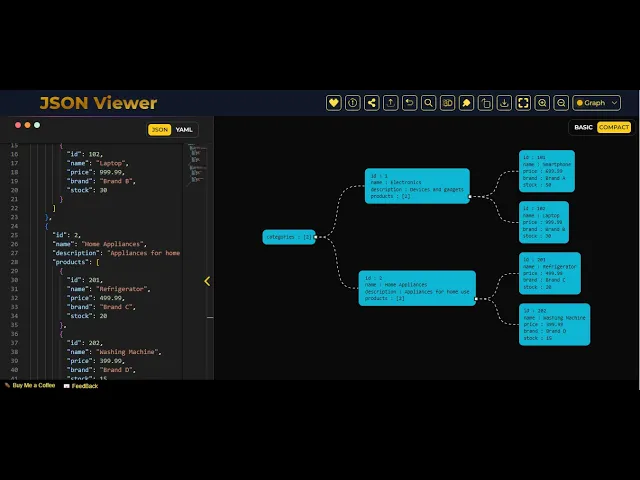The height and width of the screenshot is (480, 640).
Task: Click the heart favorite icon
Action: [x=334, y=103]
